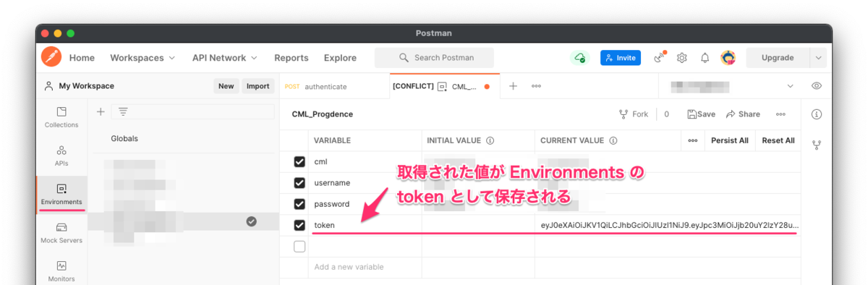868x285 pixels.
Task: Open Collections in the sidebar
Action: coord(61,117)
